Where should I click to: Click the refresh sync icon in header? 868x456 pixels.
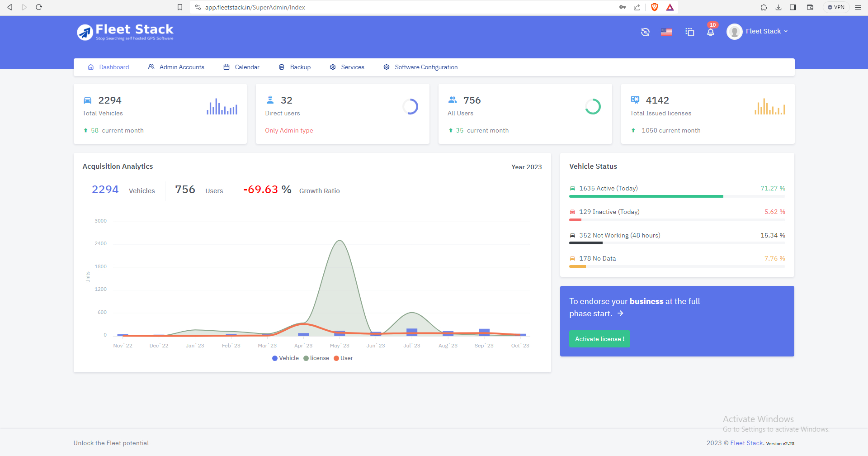pyautogui.click(x=645, y=32)
